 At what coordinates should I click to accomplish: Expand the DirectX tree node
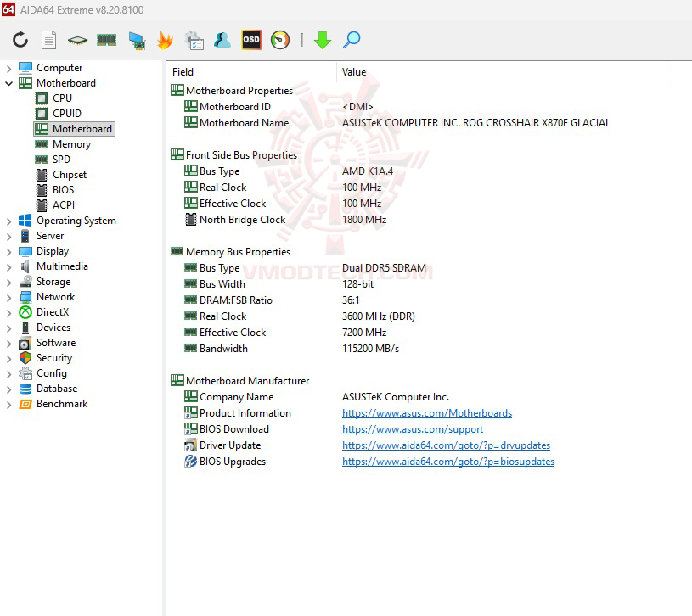point(8,312)
